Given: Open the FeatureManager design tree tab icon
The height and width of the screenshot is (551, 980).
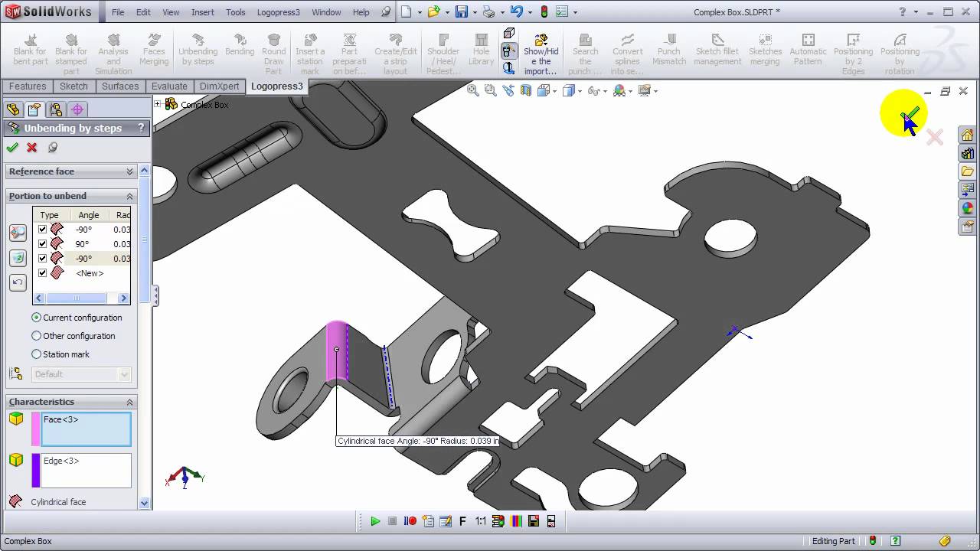Looking at the screenshot, I should (13, 109).
